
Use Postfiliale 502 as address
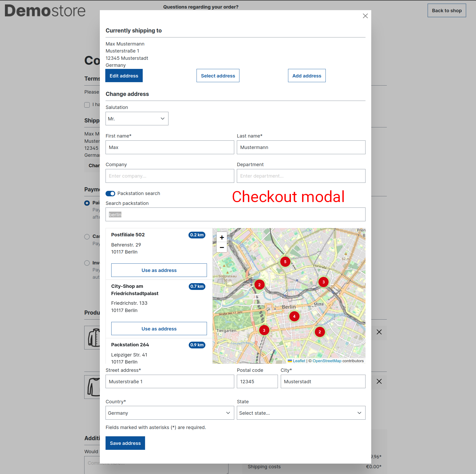159,270
